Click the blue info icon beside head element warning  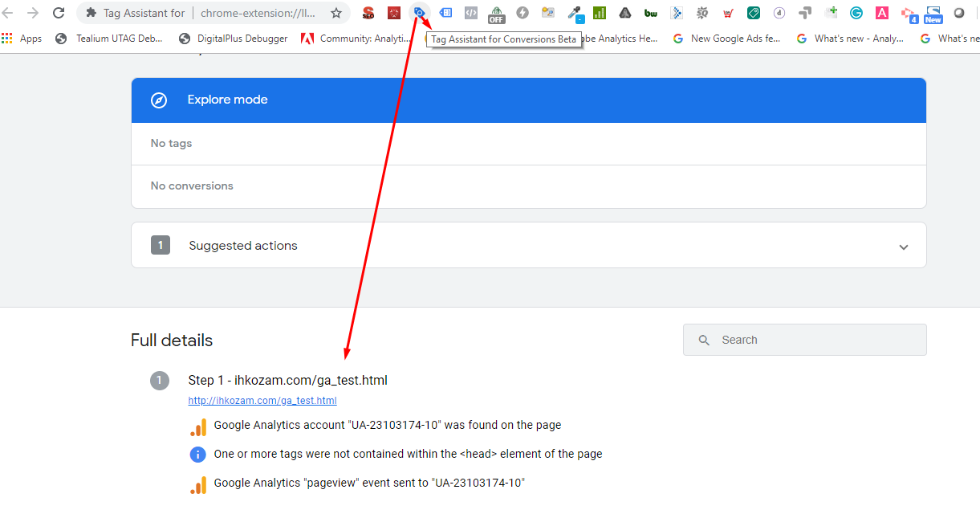click(x=197, y=455)
